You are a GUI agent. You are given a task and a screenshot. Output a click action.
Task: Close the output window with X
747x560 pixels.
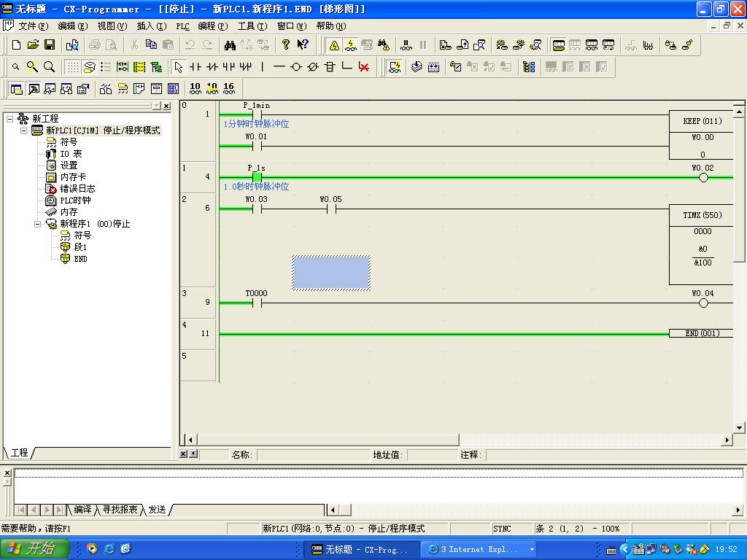[x=7, y=472]
